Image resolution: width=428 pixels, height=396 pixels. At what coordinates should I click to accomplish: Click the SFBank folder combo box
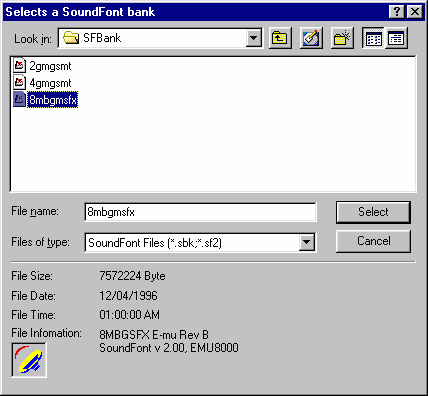[160, 38]
